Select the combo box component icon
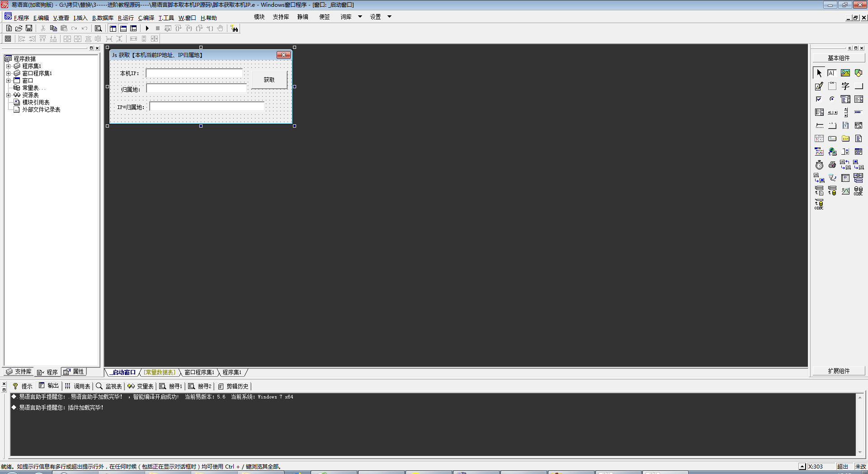 845,99
